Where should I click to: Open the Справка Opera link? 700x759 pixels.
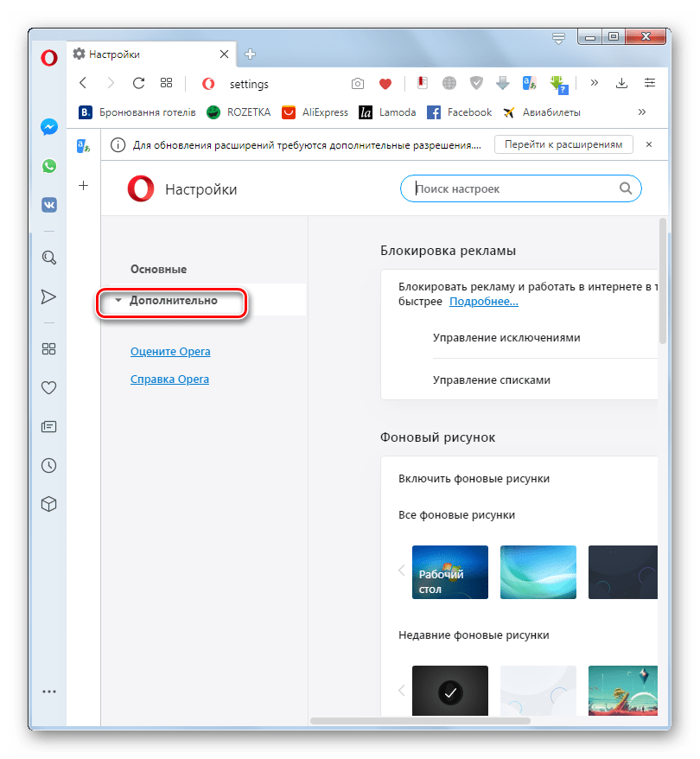[x=169, y=379]
